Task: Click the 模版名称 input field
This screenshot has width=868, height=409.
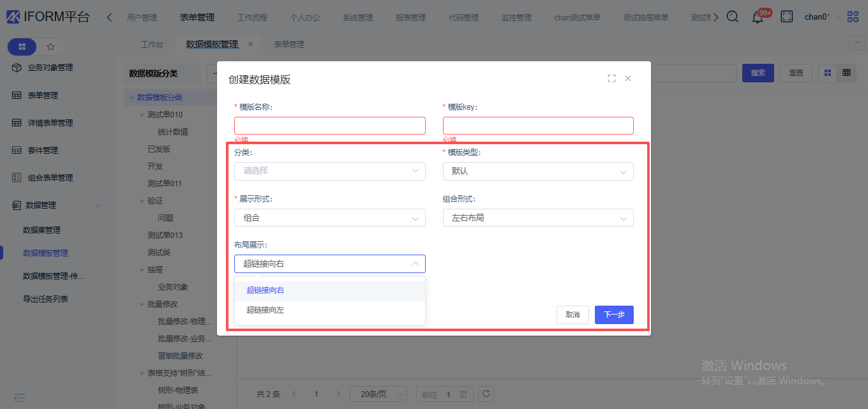Action: [x=329, y=126]
